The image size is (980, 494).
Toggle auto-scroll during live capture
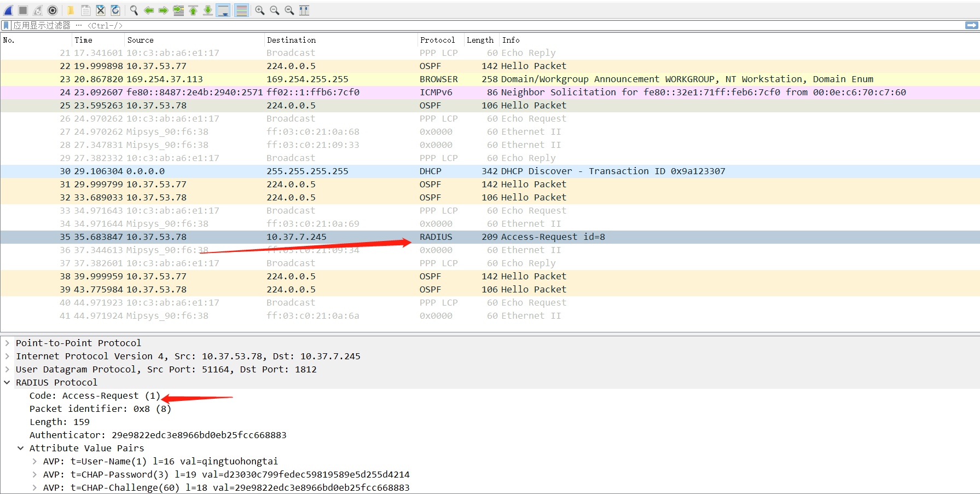tap(223, 10)
